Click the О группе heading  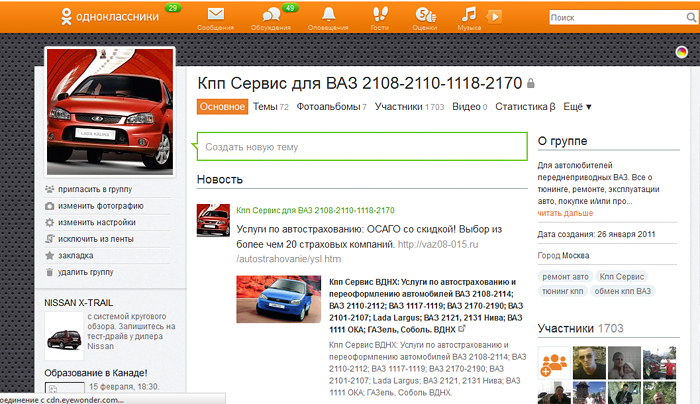562,141
